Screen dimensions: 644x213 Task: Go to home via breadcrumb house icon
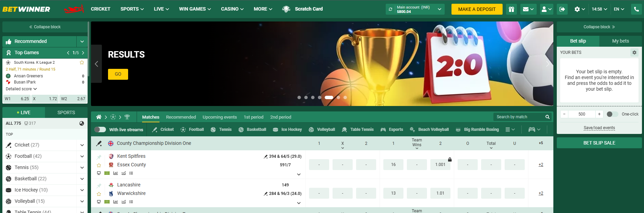click(x=99, y=117)
